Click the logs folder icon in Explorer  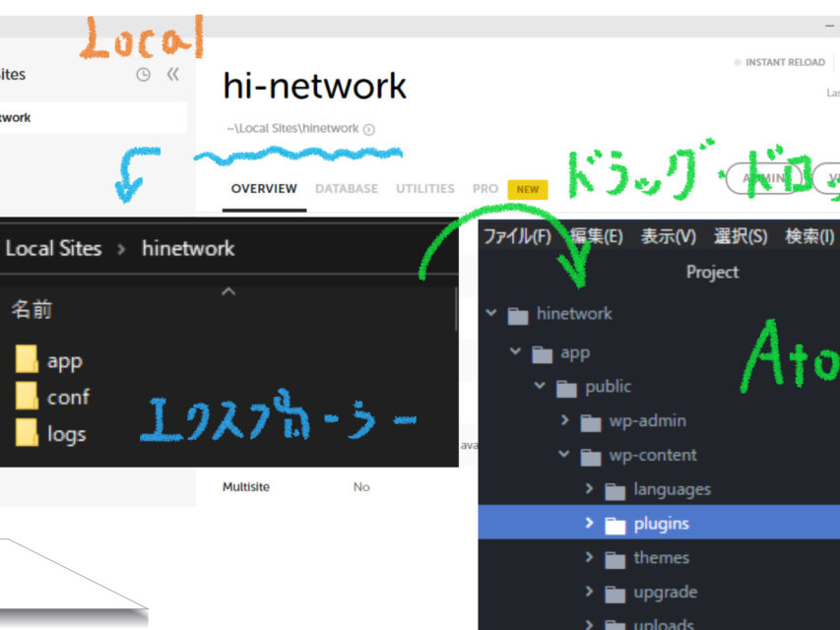pos(27,432)
